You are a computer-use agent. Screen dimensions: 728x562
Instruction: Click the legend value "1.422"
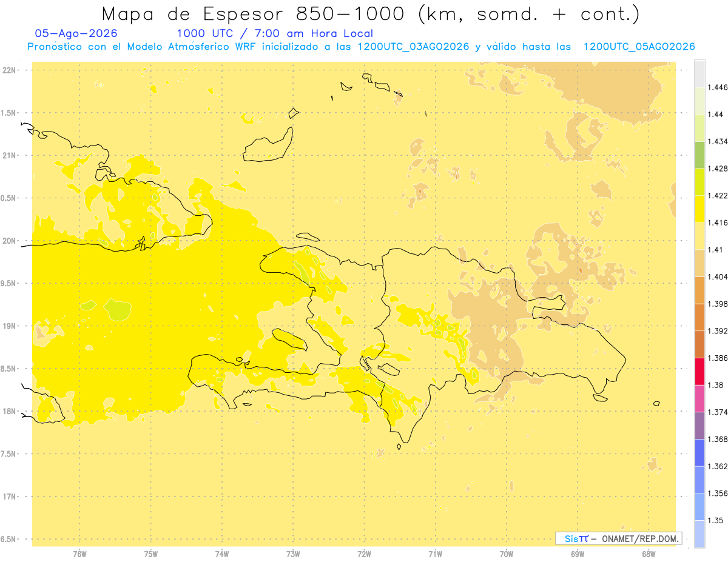(x=718, y=196)
